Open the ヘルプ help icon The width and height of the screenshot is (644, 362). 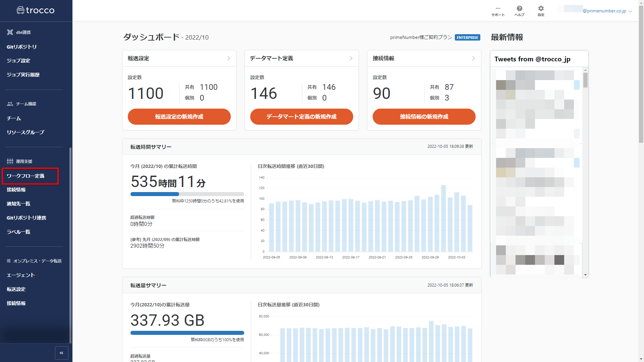pyautogui.click(x=519, y=11)
